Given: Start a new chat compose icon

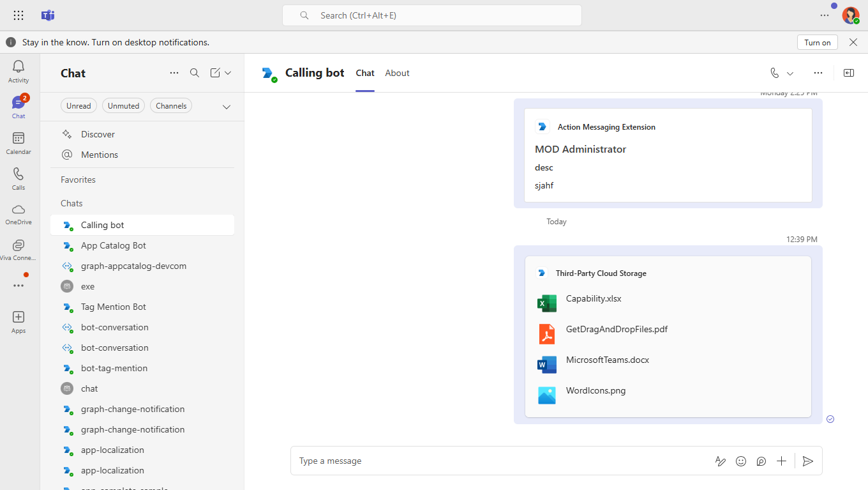Looking at the screenshot, I should pyautogui.click(x=215, y=73).
